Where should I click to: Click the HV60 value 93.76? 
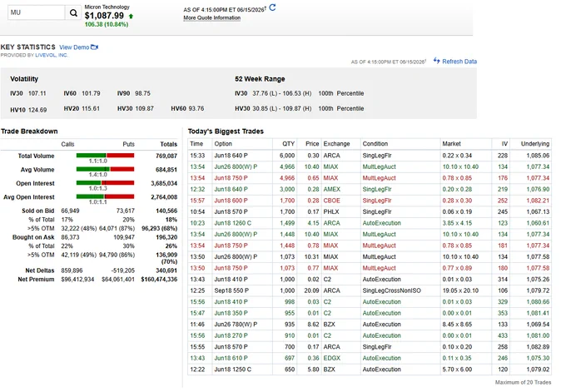[x=196, y=108]
